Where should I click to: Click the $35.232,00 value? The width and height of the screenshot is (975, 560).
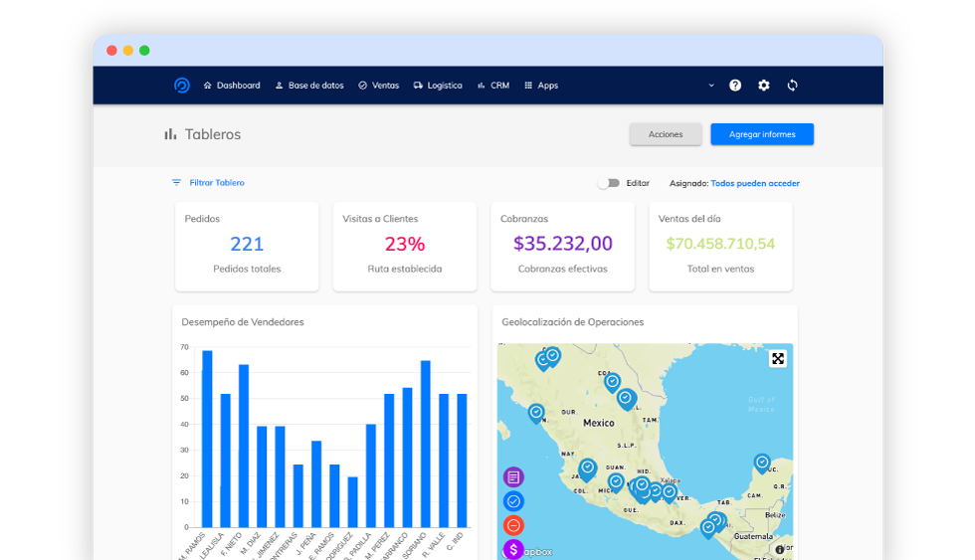[563, 243]
